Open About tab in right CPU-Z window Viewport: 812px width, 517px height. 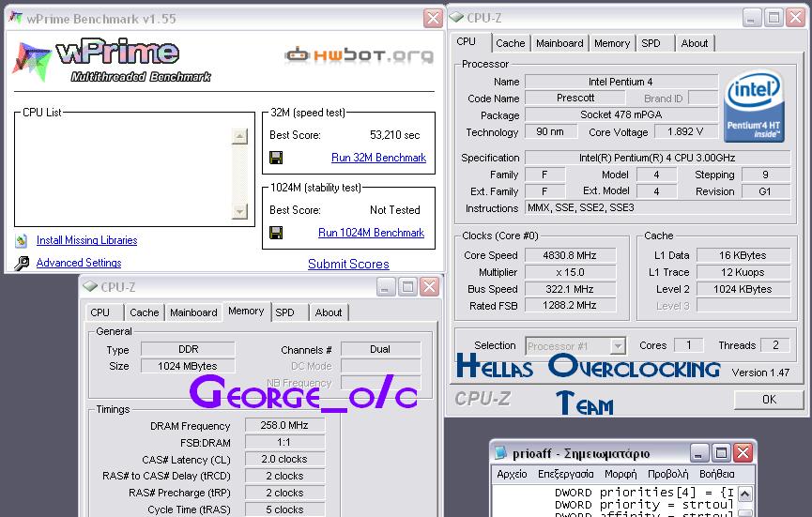pyautogui.click(x=695, y=43)
